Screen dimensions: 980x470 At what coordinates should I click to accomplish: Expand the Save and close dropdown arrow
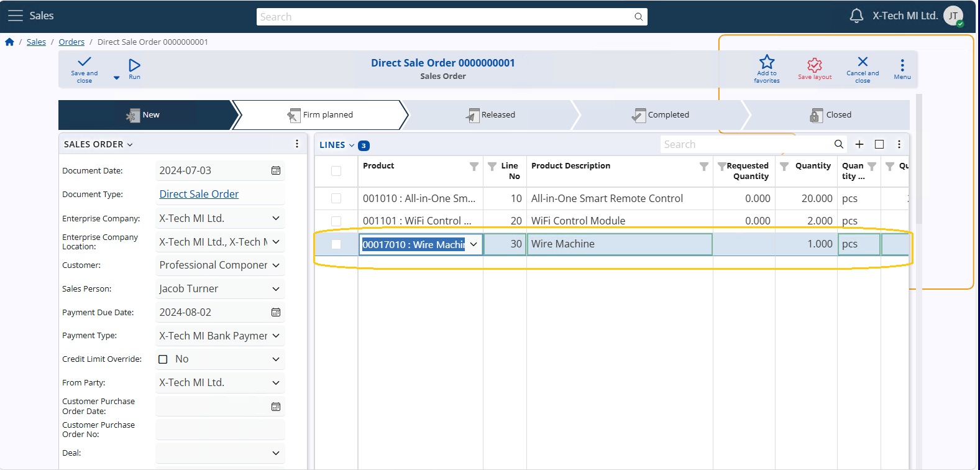tap(116, 78)
